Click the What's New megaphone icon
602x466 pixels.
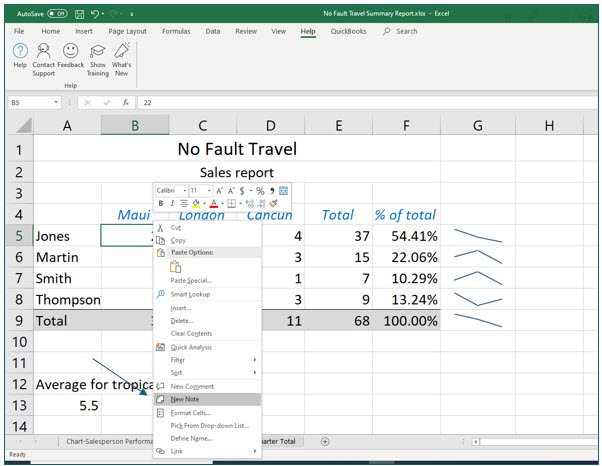point(122,51)
